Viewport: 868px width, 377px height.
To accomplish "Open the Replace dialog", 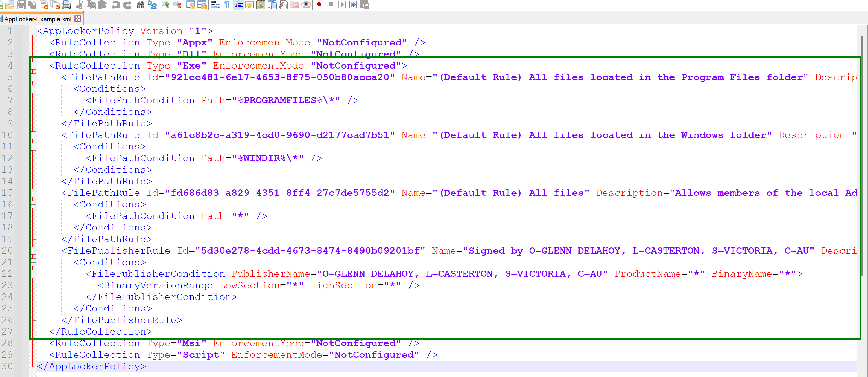I will click(152, 5).
